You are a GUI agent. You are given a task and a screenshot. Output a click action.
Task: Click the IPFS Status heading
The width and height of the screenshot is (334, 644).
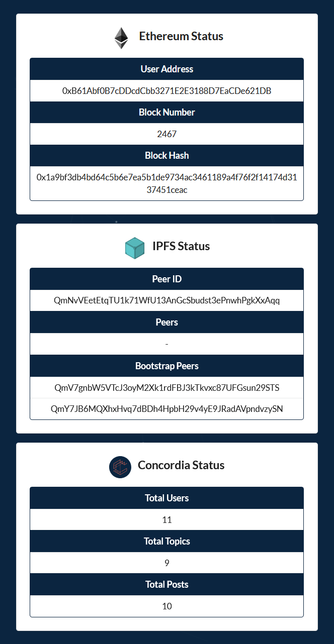point(181,246)
